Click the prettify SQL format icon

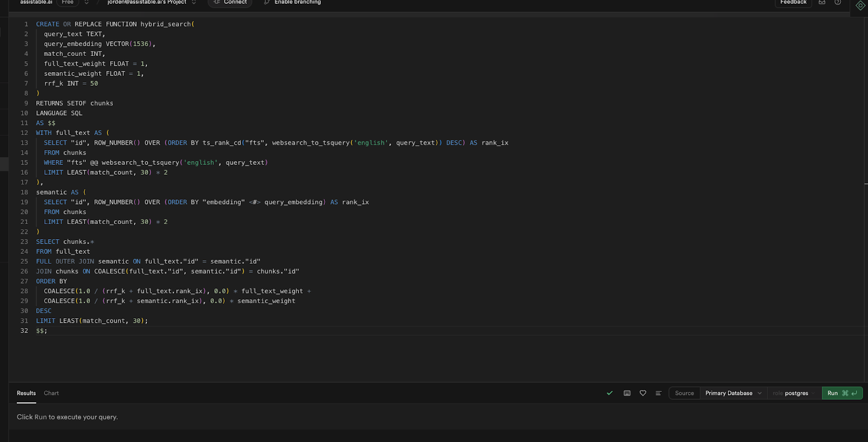click(659, 393)
